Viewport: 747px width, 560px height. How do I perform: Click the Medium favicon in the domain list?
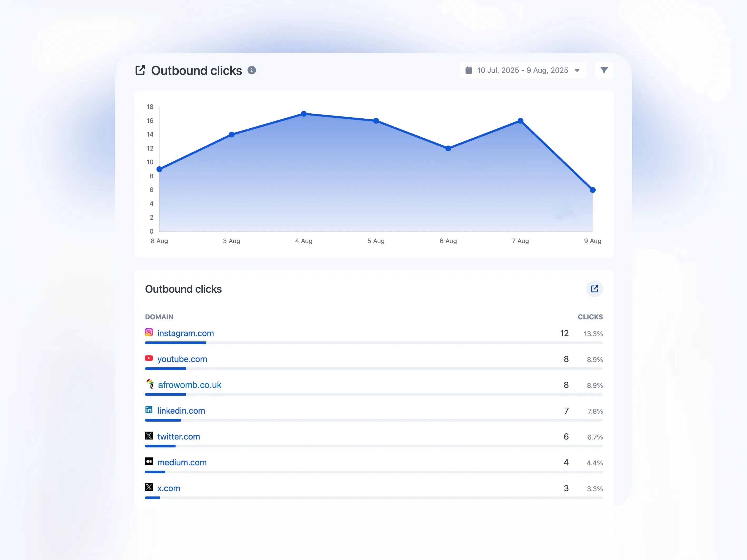click(x=149, y=461)
